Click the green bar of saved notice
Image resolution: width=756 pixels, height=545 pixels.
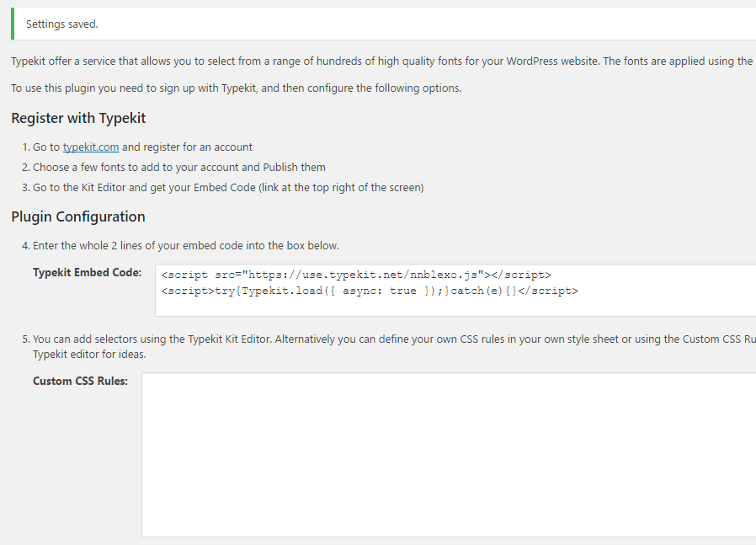(x=13, y=24)
